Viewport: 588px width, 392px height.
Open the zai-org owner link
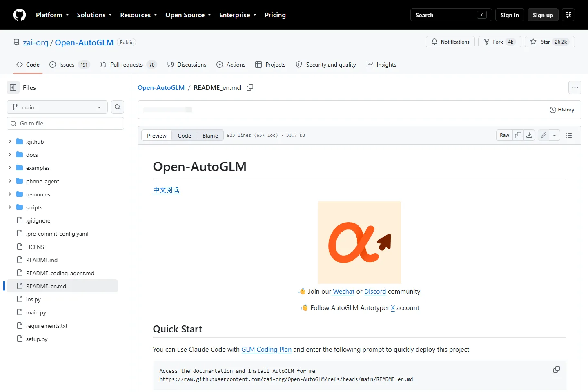(x=36, y=42)
